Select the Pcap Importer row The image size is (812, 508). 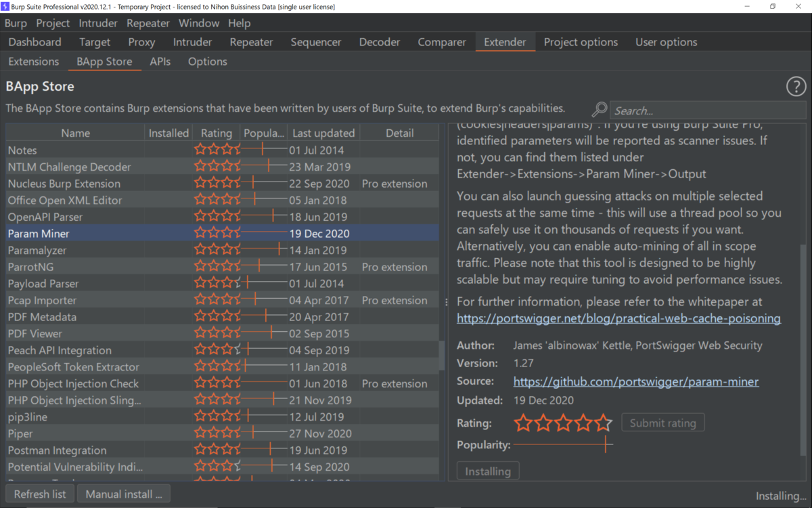[222, 300]
